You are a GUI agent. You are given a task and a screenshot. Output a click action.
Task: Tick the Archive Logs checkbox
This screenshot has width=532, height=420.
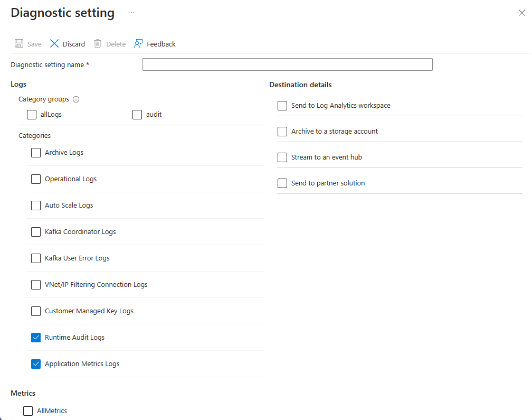[36, 153]
